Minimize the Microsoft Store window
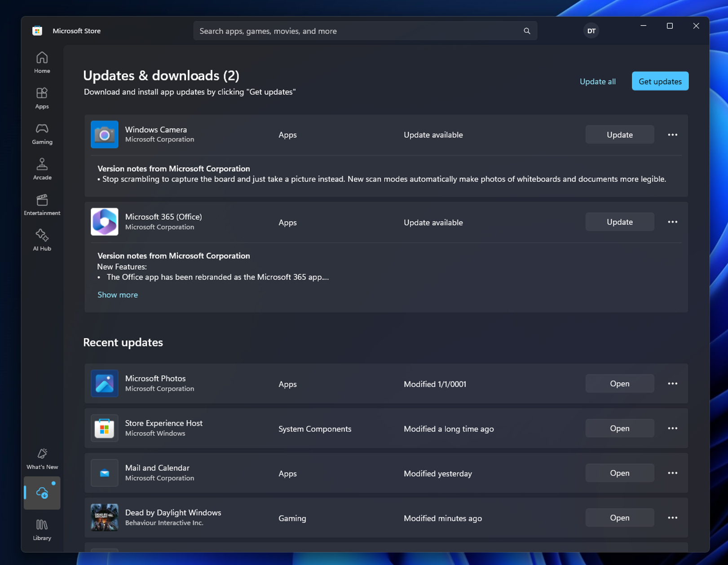 pos(643,26)
